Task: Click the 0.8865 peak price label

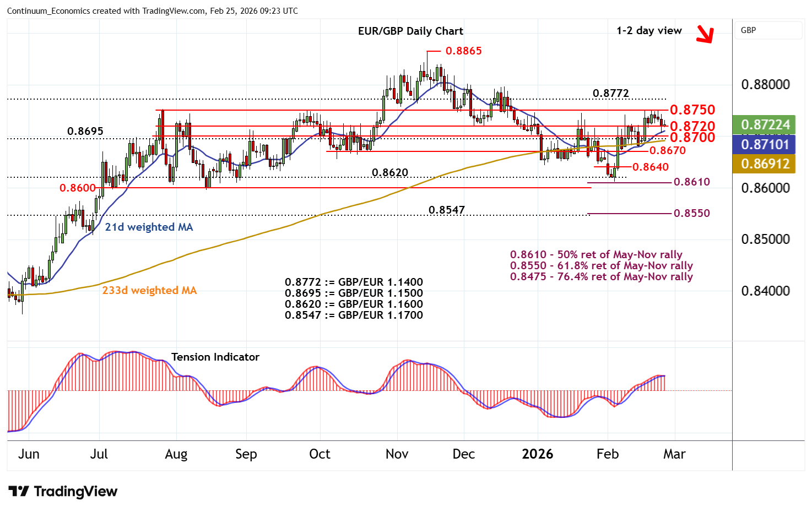Action: click(x=463, y=51)
